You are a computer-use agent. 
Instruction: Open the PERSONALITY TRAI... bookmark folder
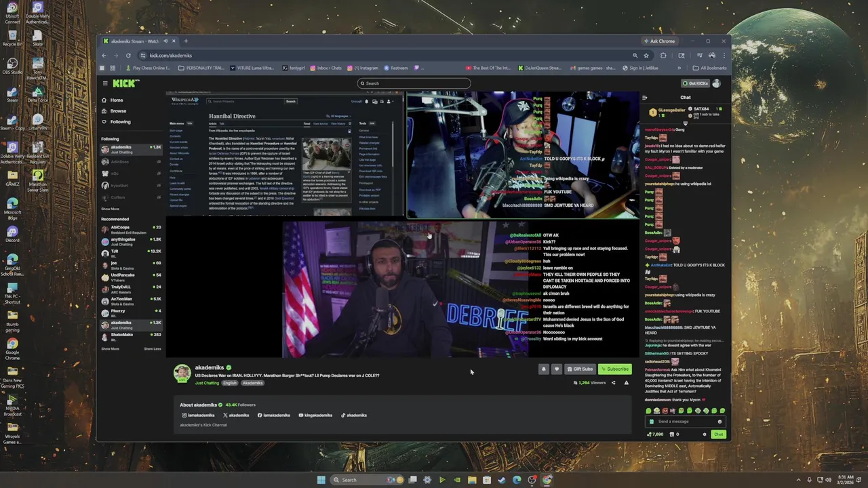(201, 68)
